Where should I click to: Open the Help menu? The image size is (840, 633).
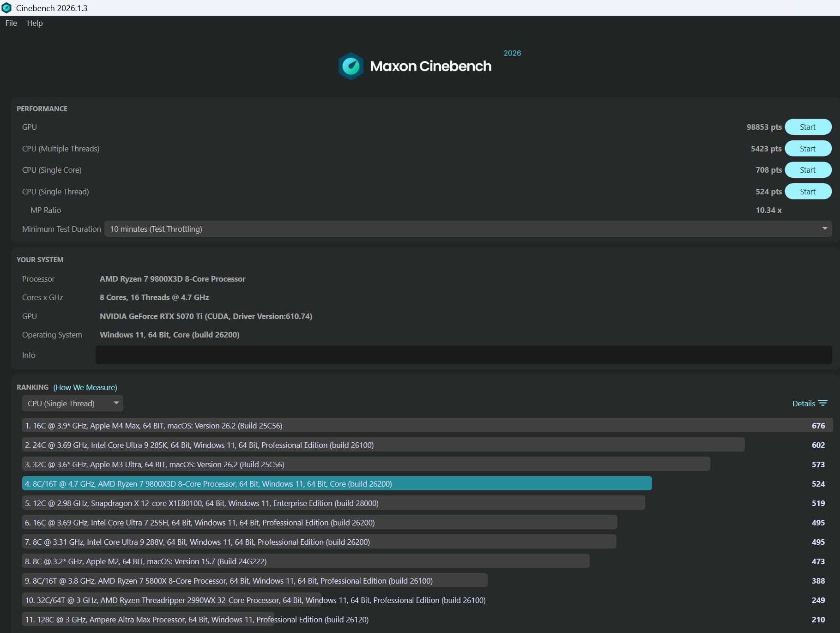35,23
